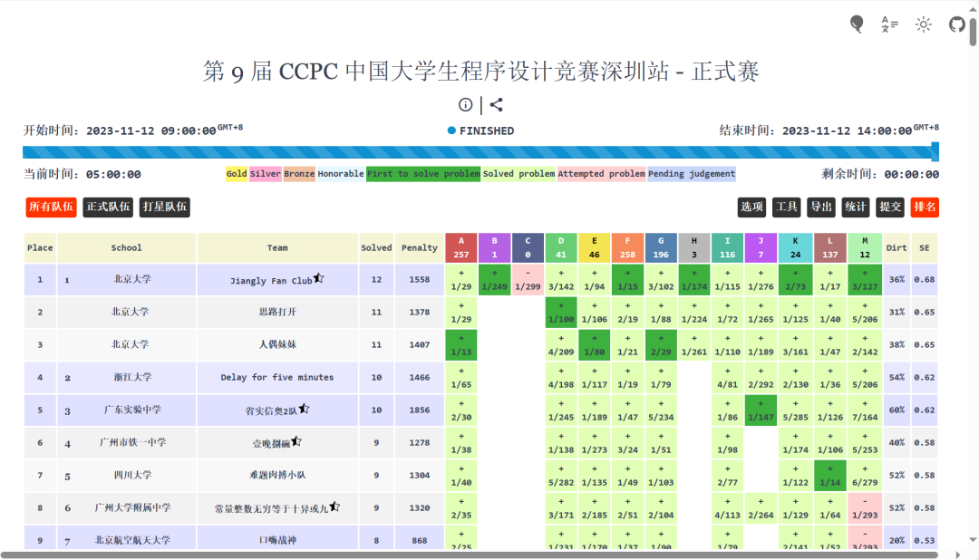The height and width of the screenshot is (560, 979).
Task: Click the Silver legend swatch
Action: tap(266, 174)
